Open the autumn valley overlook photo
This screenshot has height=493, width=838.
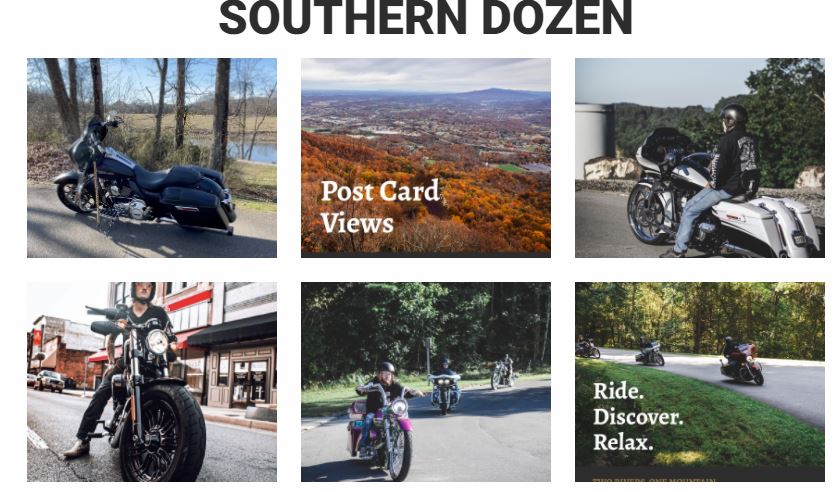[426, 158]
